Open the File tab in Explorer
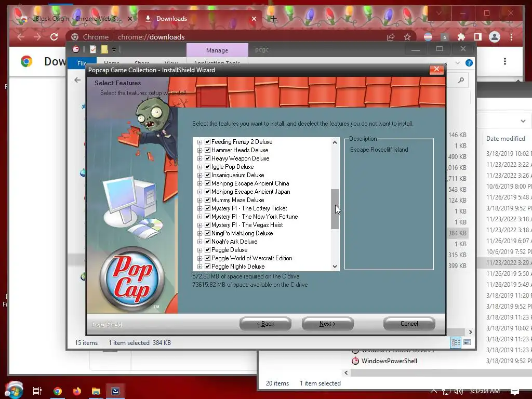 [82, 63]
